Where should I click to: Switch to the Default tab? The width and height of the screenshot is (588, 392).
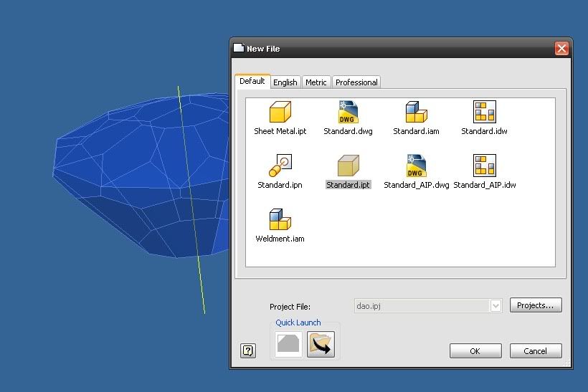click(252, 82)
